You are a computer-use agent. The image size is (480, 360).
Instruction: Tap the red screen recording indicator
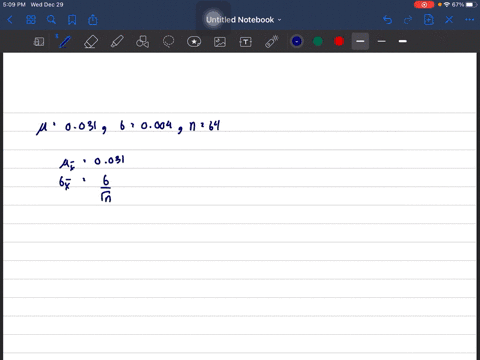[424, 5]
